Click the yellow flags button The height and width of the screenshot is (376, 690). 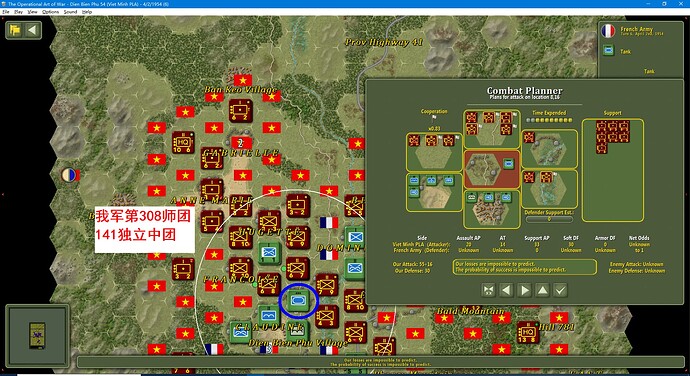(x=15, y=30)
